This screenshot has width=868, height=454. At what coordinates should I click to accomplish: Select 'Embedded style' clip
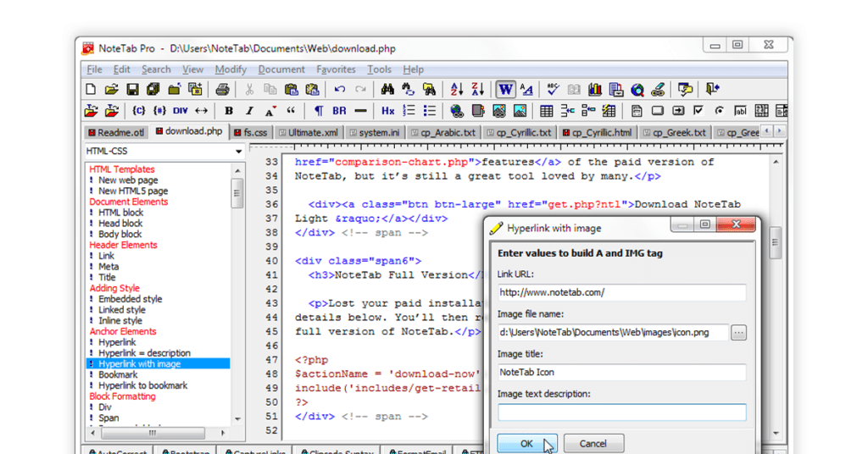point(130,299)
